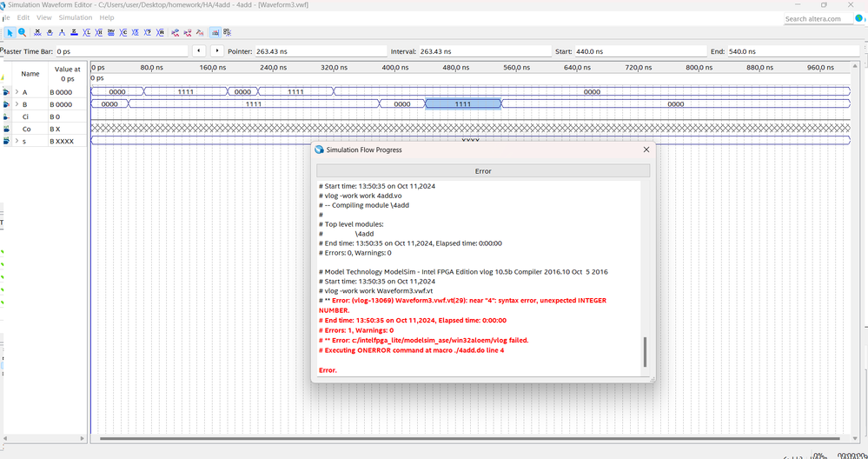Viewport: 868px width, 459px height.
Task: Click the Interval value field
Action: pos(485,51)
